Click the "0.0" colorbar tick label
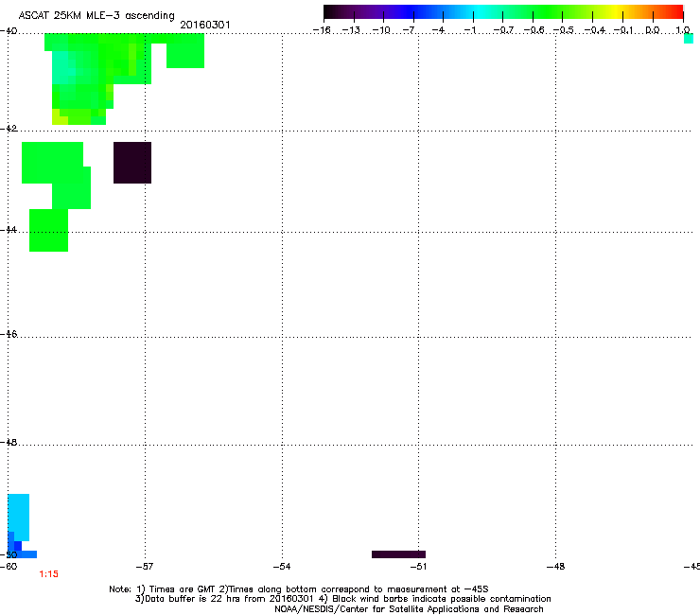This screenshot has width=700, height=615. tap(653, 30)
